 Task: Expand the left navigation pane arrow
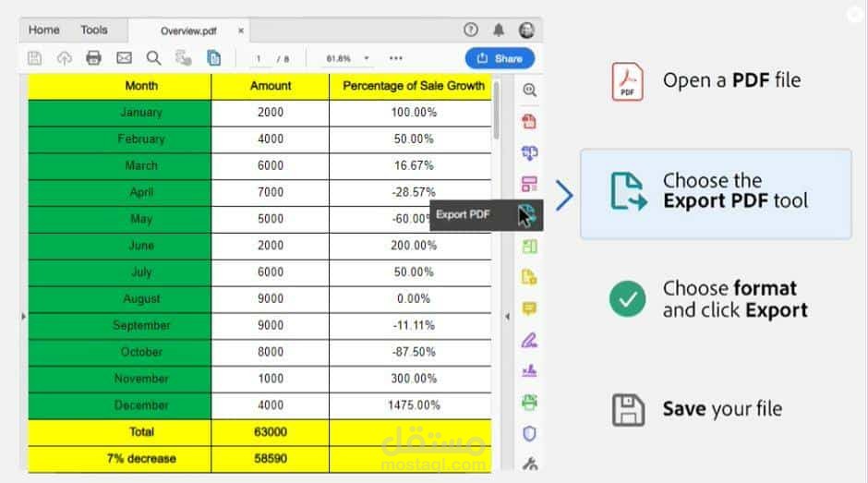pyautogui.click(x=23, y=316)
